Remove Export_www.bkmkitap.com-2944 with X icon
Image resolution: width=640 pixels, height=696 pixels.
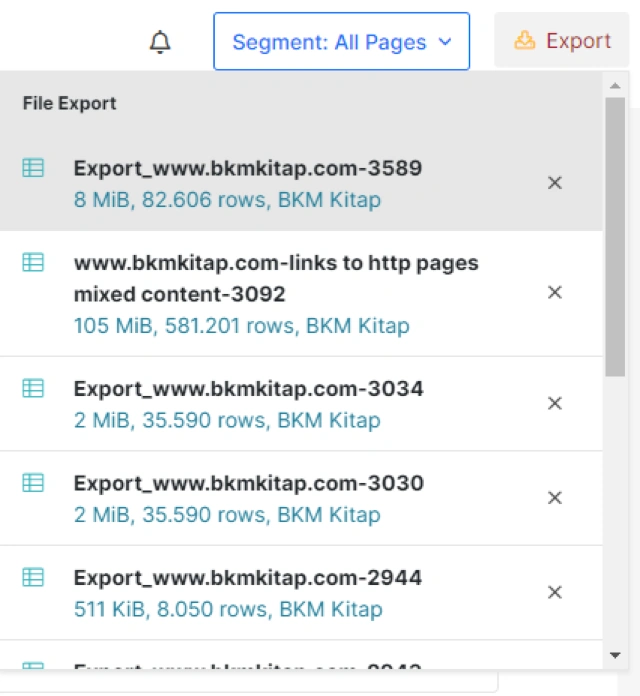(555, 592)
